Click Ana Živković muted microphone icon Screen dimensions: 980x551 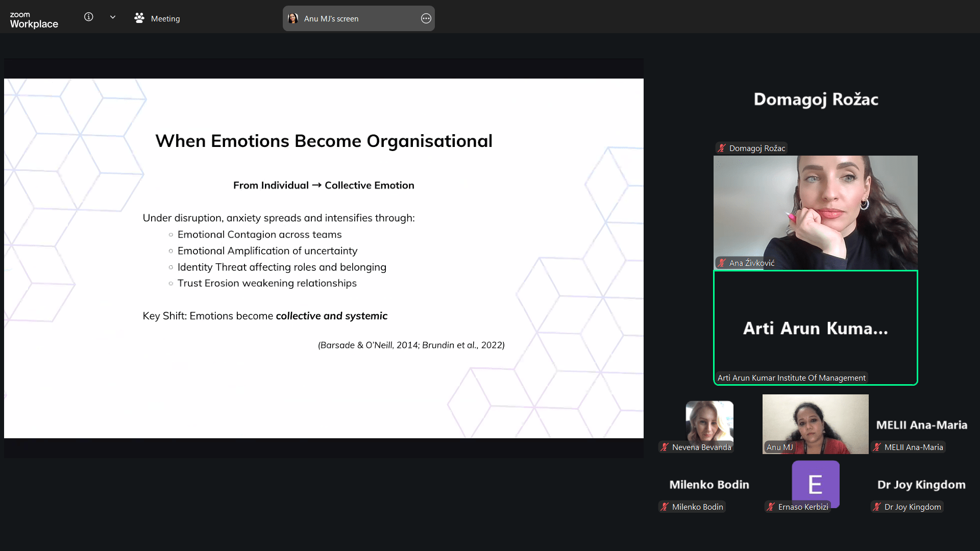coord(721,263)
